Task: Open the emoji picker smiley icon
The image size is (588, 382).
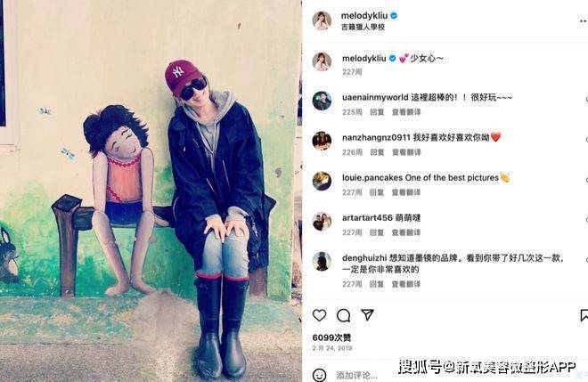Action: point(320,375)
